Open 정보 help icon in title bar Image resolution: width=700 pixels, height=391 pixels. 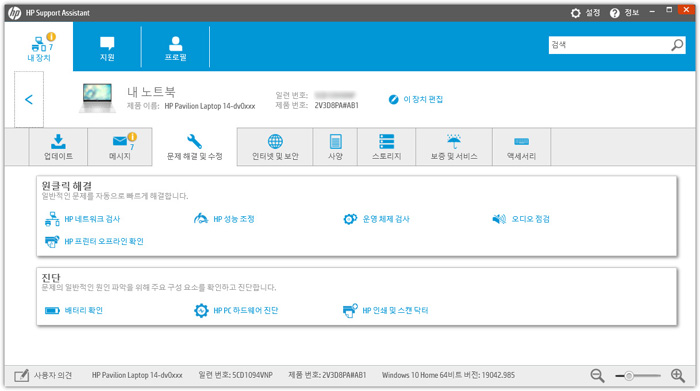click(615, 13)
